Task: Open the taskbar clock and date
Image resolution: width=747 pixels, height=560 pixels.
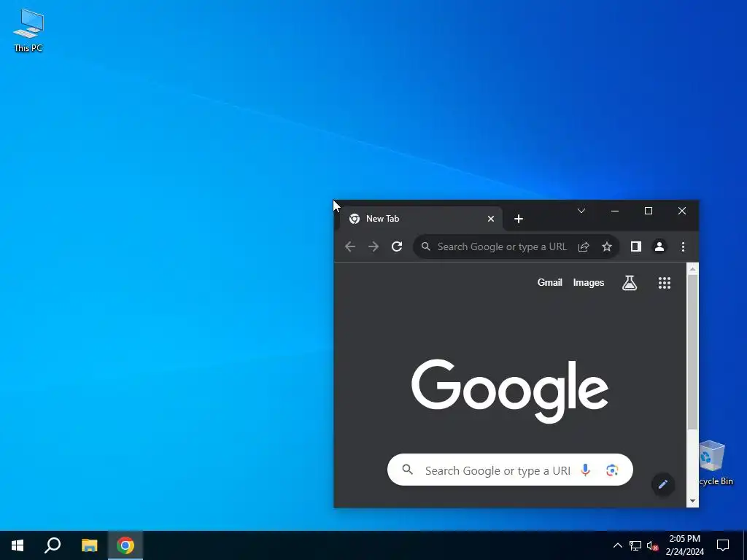Action: pyautogui.click(x=684, y=545)
